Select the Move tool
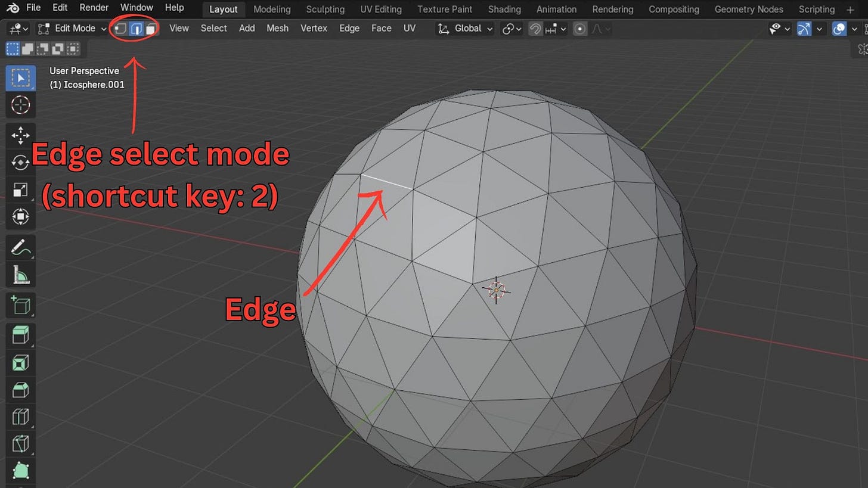The width and height of the screenshot is (868, 488). (x=21, y=136)
